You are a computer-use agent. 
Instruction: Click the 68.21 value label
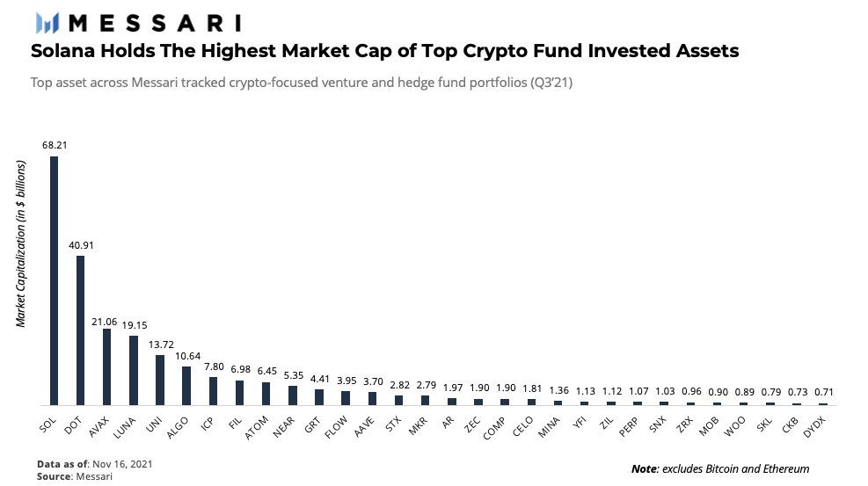tap(55, 145)
